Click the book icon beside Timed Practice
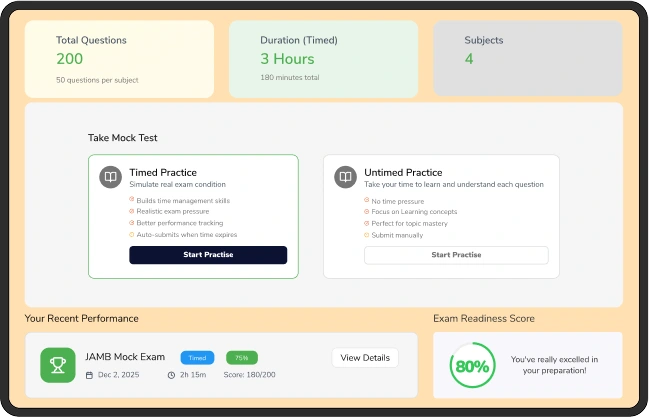The image size is (649, 418). click(110, 178)
